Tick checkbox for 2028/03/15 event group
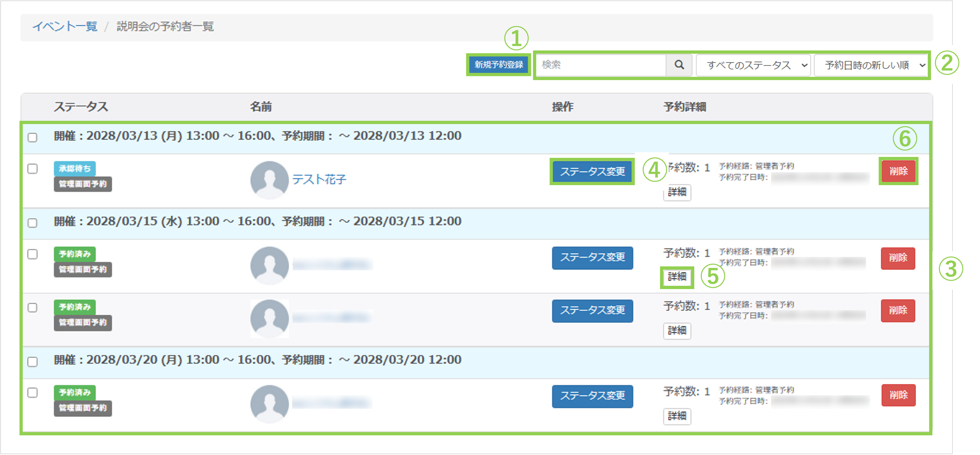The image size is (980, 455). coord(33,223)
